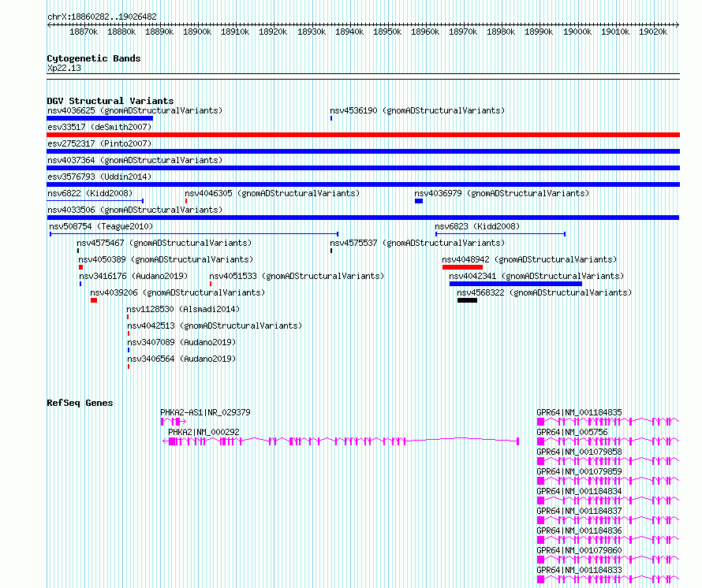Click the nsv4575537 variant label

point(417,243)
